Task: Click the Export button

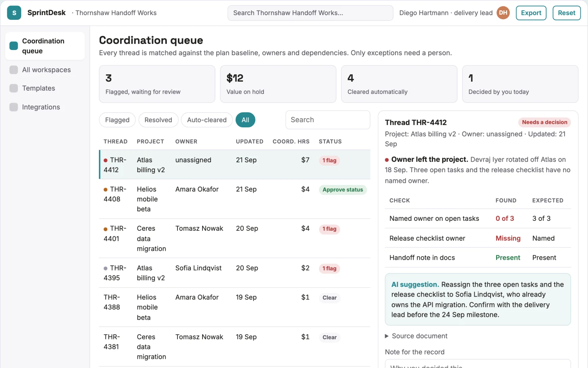Action: pos(531,13)
